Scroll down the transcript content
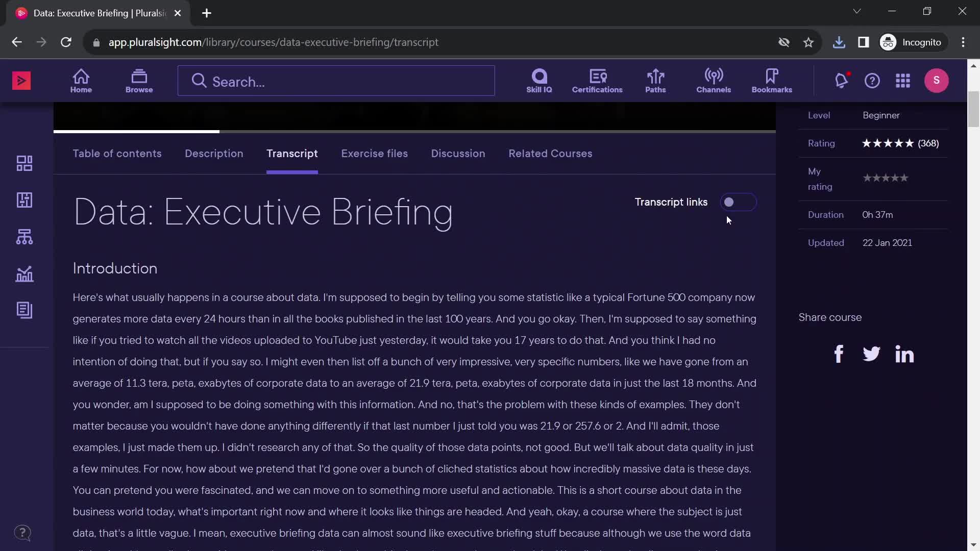 pos(415,404)
